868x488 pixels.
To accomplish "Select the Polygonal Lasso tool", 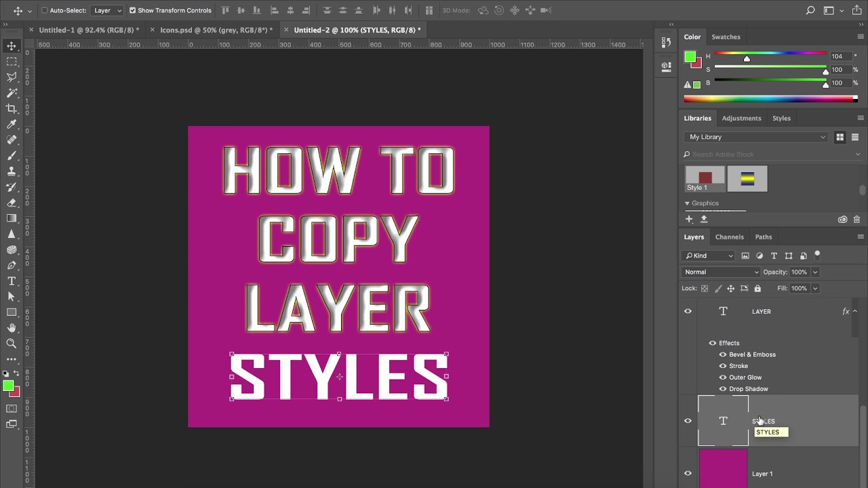I will 12,77.
